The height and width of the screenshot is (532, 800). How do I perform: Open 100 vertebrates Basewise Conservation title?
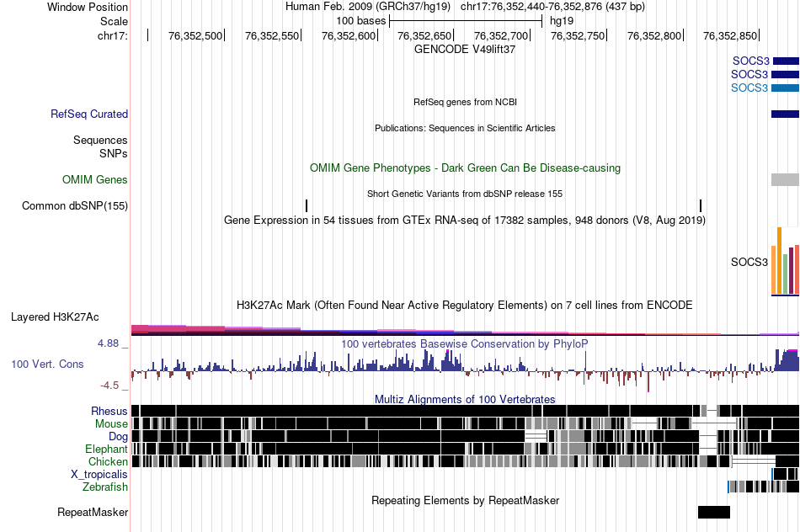pos(465,343)
